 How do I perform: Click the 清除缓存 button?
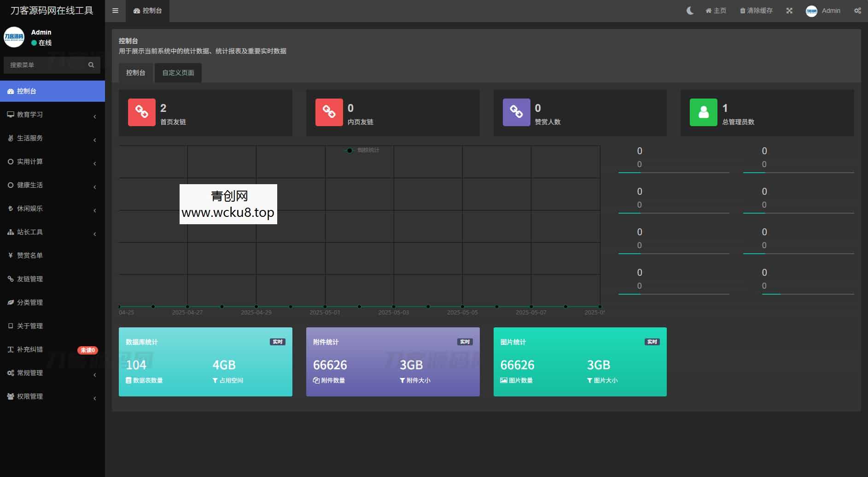(756, 11)
